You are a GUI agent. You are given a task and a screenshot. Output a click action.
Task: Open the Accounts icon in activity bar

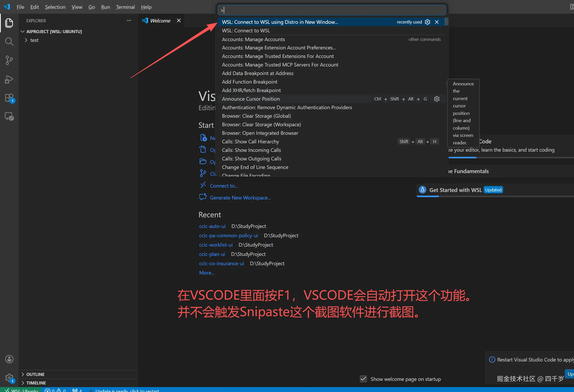(x=9, y=359)
